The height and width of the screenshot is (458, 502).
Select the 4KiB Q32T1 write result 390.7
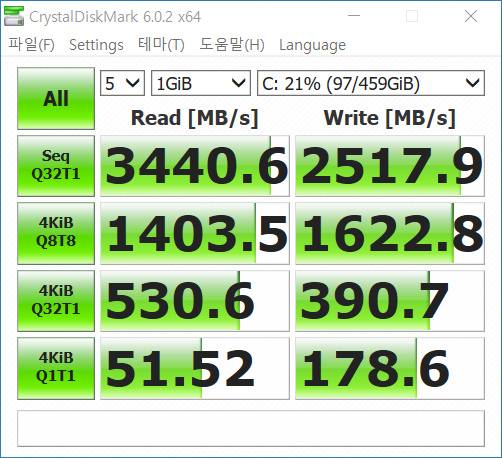[x=390, y=301]
